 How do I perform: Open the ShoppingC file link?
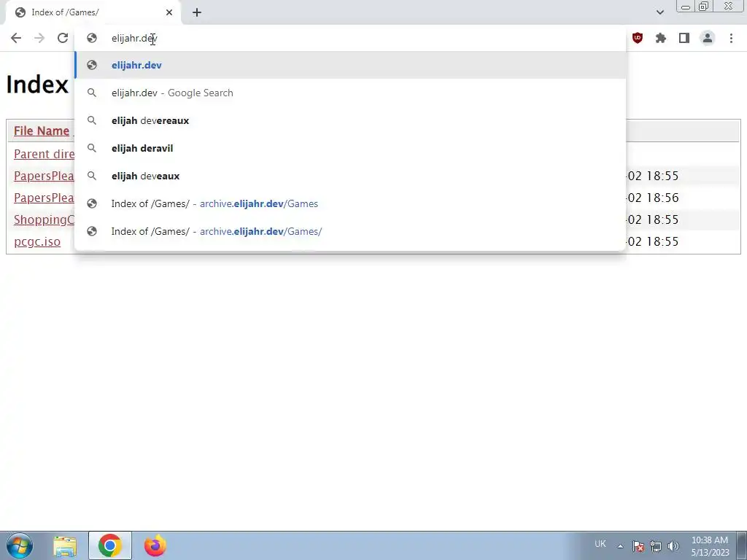(x=44, y=219)
